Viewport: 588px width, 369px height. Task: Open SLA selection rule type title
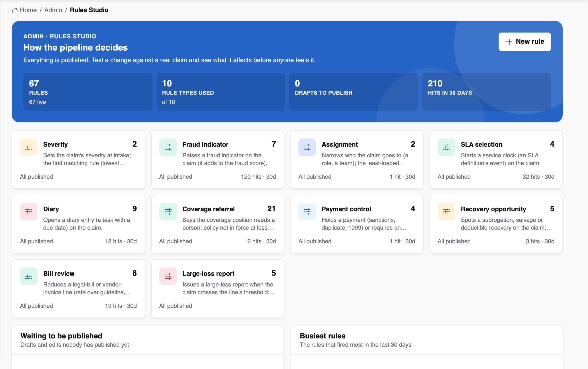tap(482, 144)
